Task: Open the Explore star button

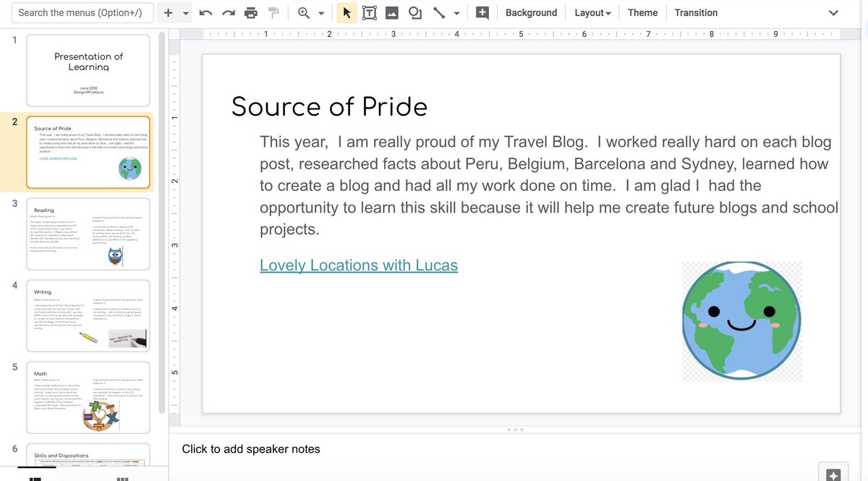Action: (x=833, y=475)
